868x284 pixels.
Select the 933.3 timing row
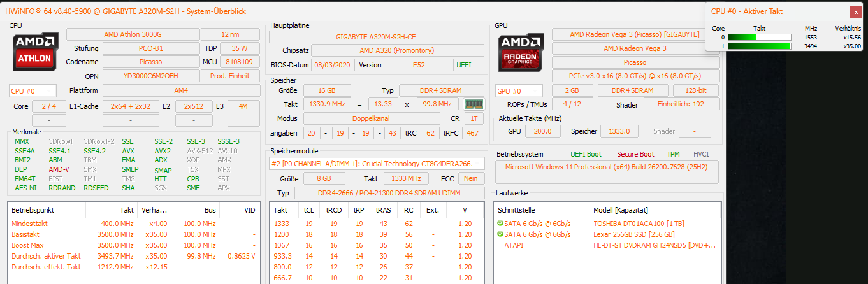pos(377,256)
